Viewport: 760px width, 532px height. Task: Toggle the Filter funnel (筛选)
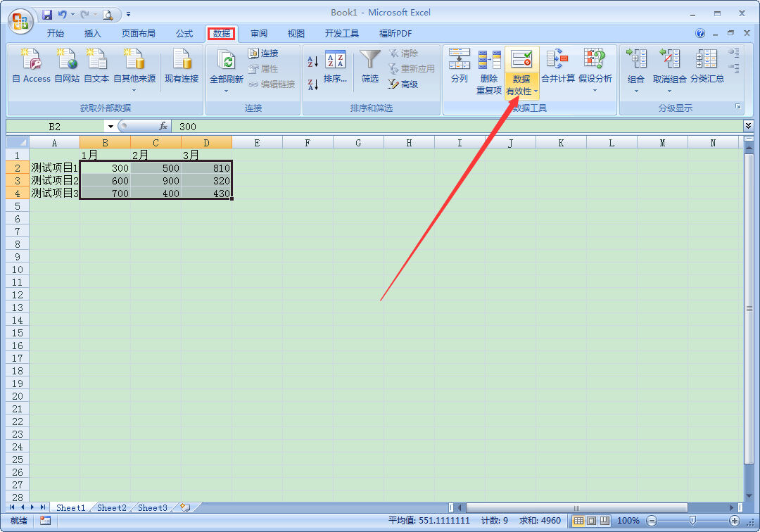(370, 66)
